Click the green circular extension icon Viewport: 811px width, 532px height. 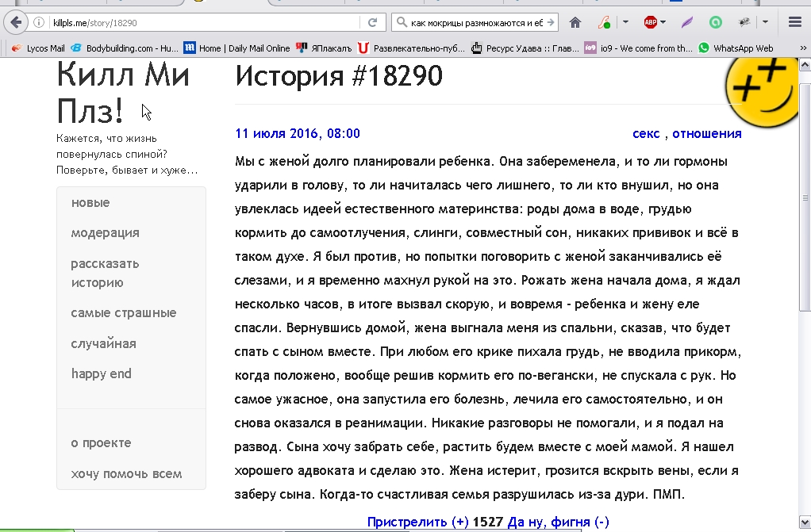coord(715,22)
